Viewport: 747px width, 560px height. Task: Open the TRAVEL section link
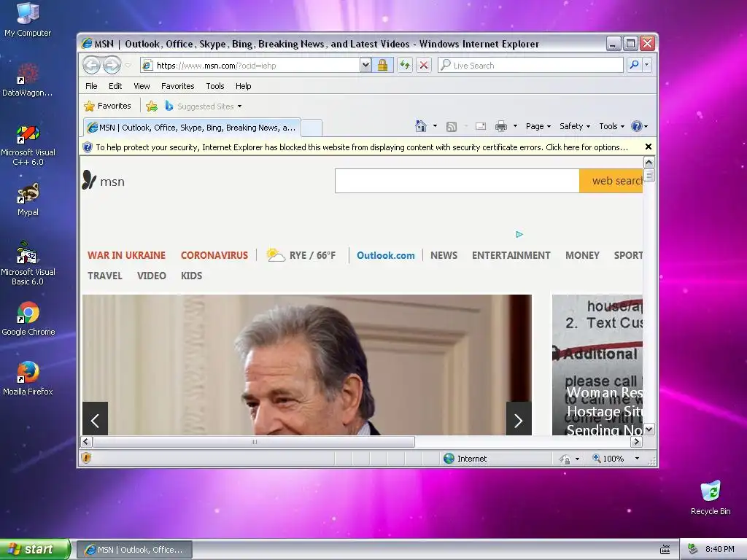105,276
